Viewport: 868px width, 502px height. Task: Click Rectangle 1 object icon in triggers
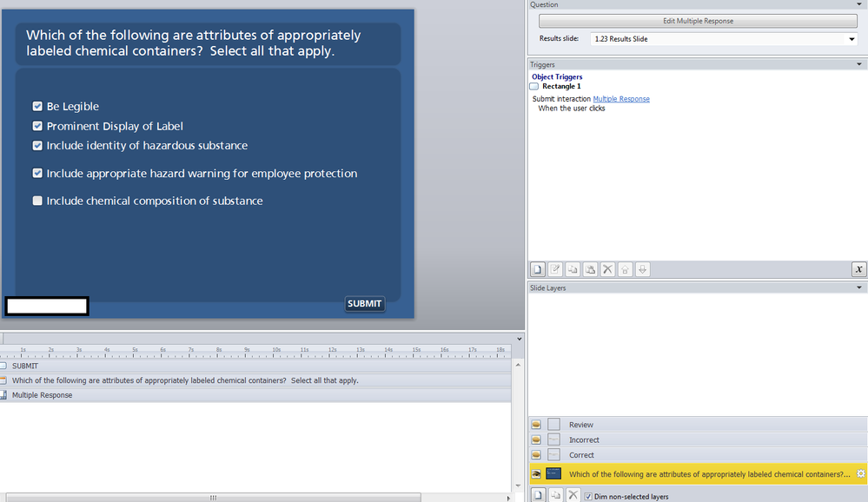(534, 86)
